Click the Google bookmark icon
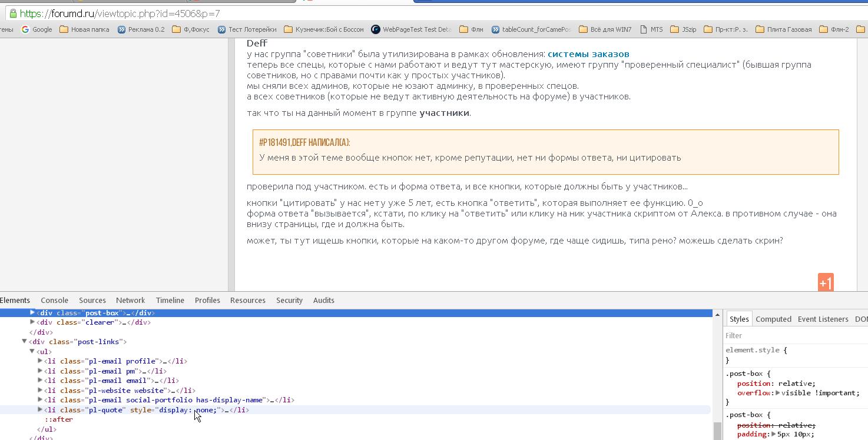Screen dimensions: 868x440 point(25,29)
